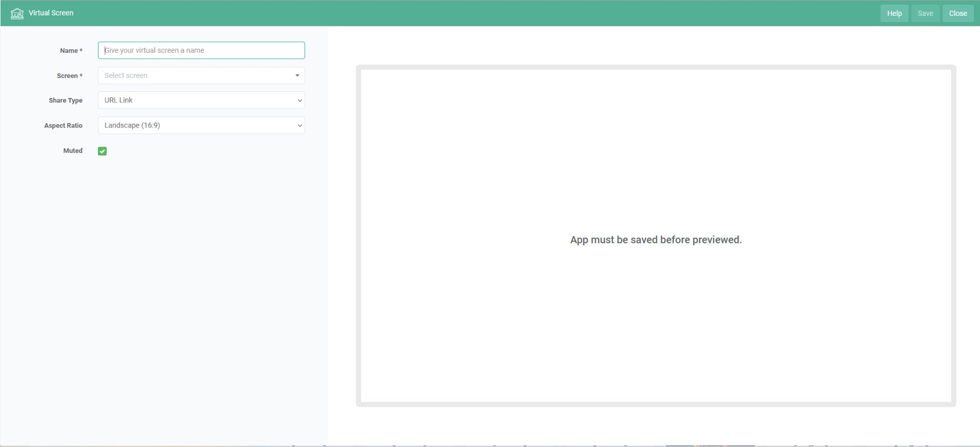Click the Aspect Ratio chevron arrow
980x447 pixels.
click(x=300, y=126)
